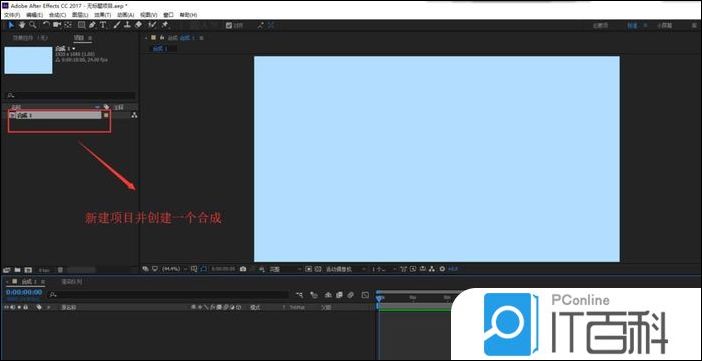The width and height of the screenshot is (702, 361).
Task: Select the Pan Behind anchor tool
Action: click(x=68, y=25)
